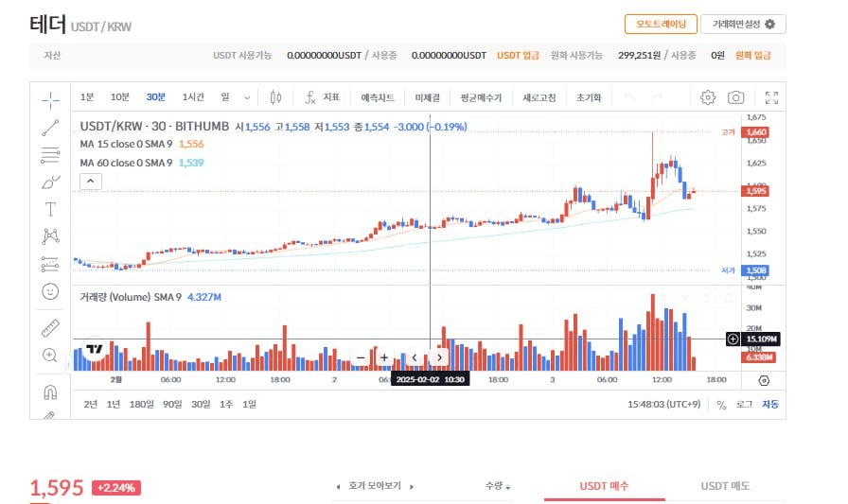Open the emoji icons tool
This screenshot has width=848, height=504.
50,291
